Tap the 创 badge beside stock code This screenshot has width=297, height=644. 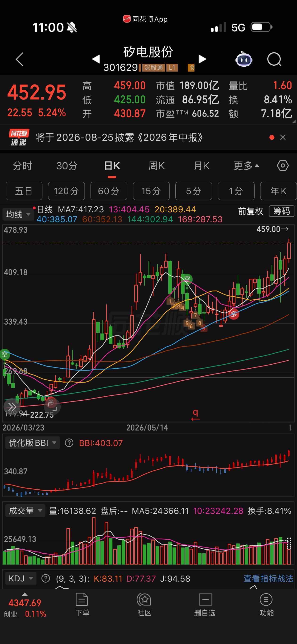coord(191,68)
